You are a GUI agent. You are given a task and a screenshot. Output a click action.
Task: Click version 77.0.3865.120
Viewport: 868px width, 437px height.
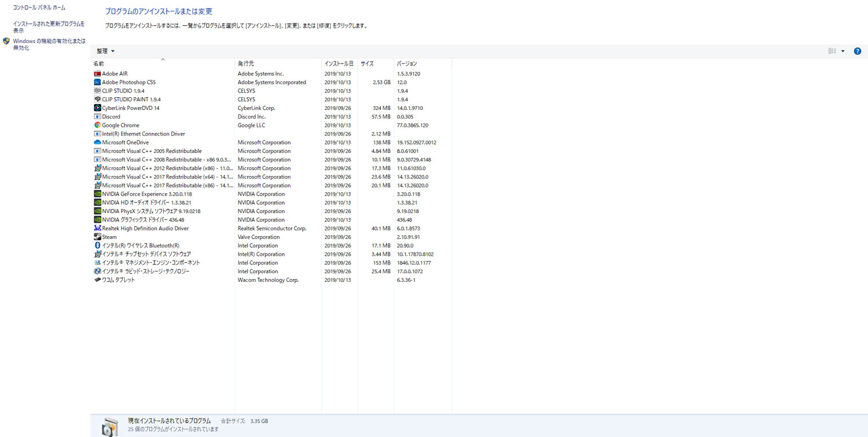[414, 125]
